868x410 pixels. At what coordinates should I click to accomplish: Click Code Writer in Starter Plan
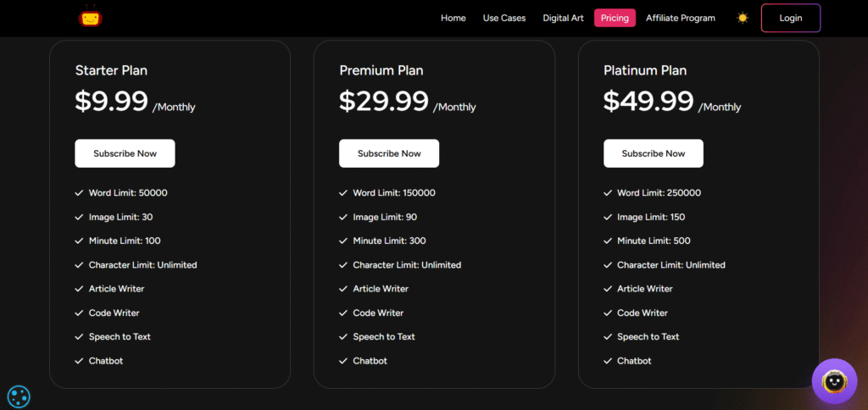click(114, 313)
